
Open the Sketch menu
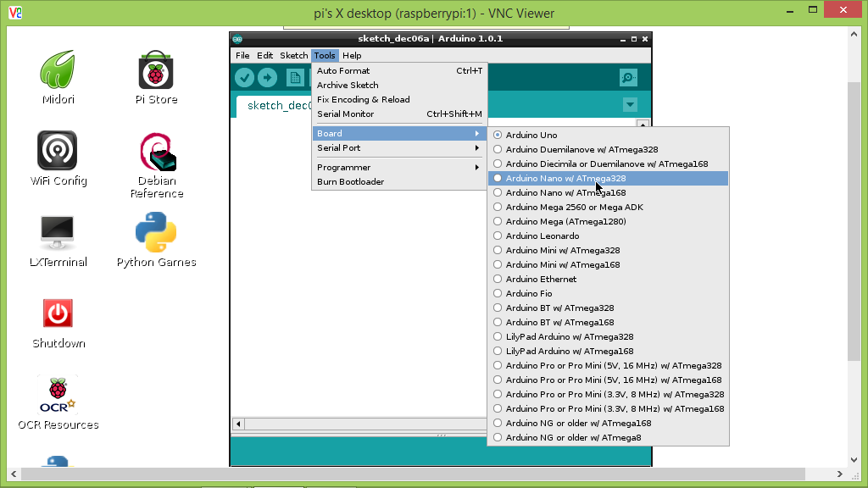tap(293, 55)
